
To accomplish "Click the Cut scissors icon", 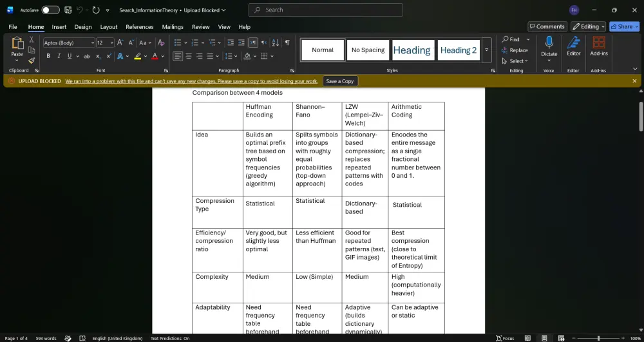I will point(32,40).
